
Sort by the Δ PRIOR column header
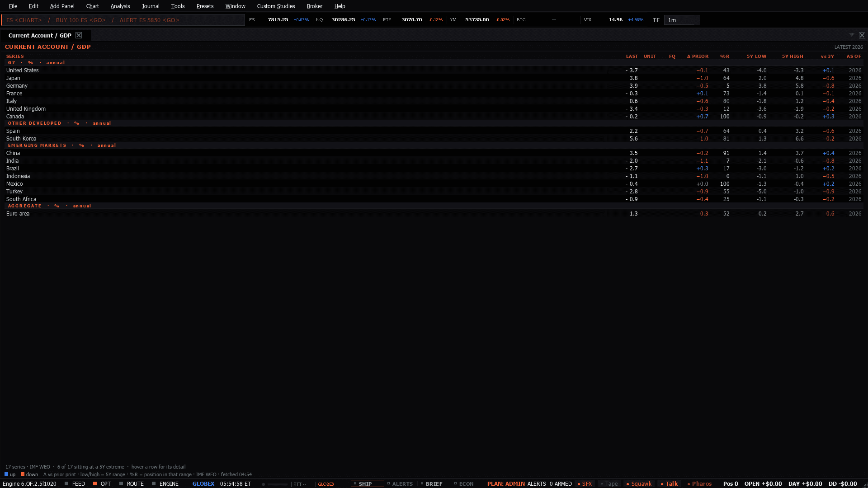pyautogui.click(x=698, y=56)
